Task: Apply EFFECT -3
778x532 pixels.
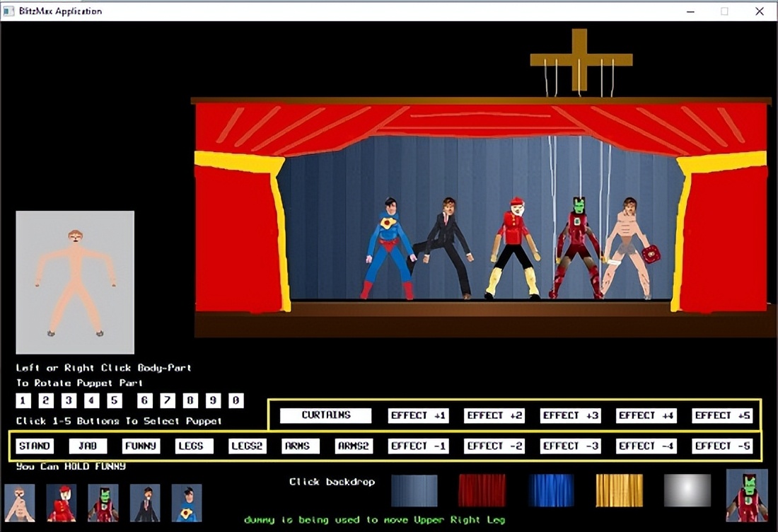Action: pos(570,446)
